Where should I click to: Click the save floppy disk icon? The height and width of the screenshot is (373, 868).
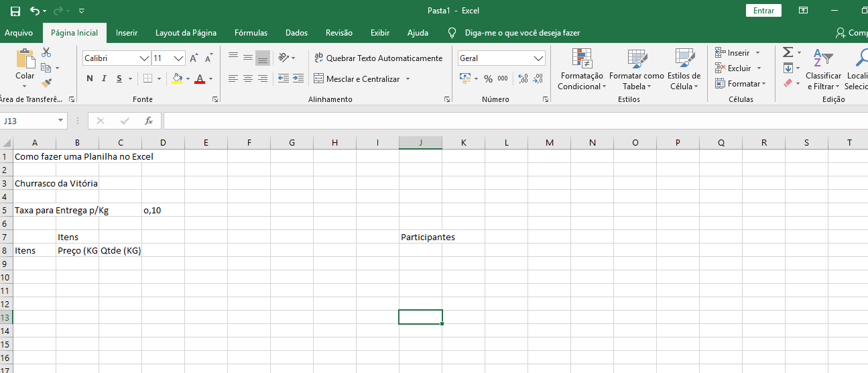click(x=15, y=11)
